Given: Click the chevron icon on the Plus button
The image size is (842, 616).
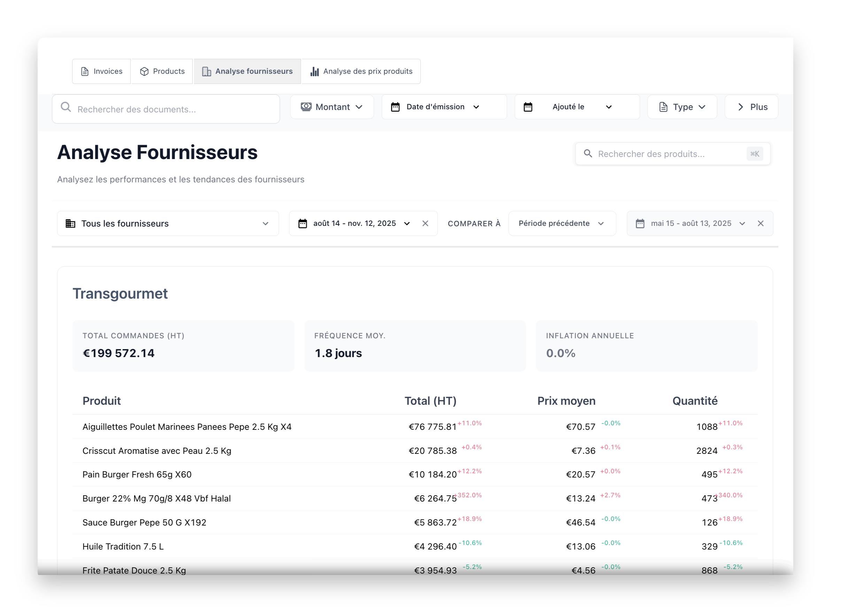Looking at the screenshot, I should click(x=740, y=107).
